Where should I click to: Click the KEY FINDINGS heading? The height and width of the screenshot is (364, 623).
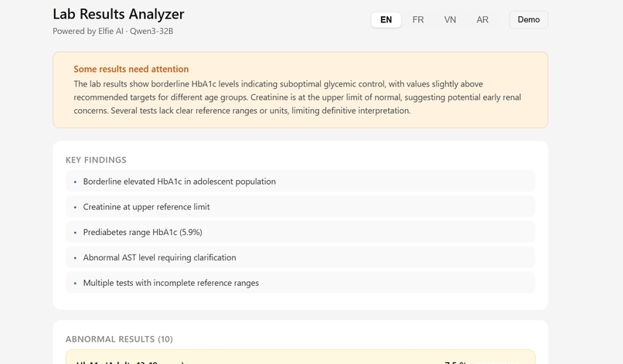point(96,160)
